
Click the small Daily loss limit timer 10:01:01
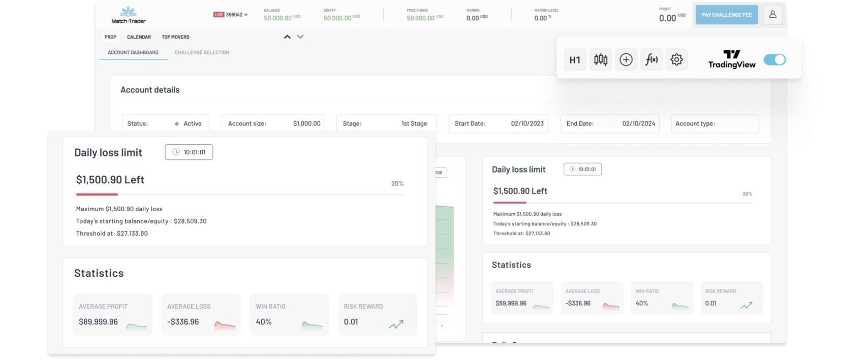click(582, 169)
